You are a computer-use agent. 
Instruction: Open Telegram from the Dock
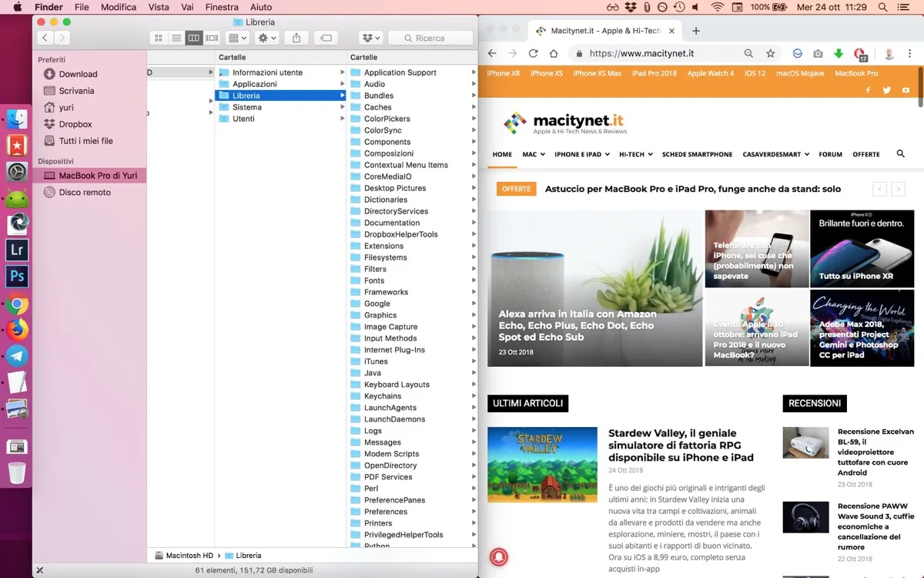17,355
